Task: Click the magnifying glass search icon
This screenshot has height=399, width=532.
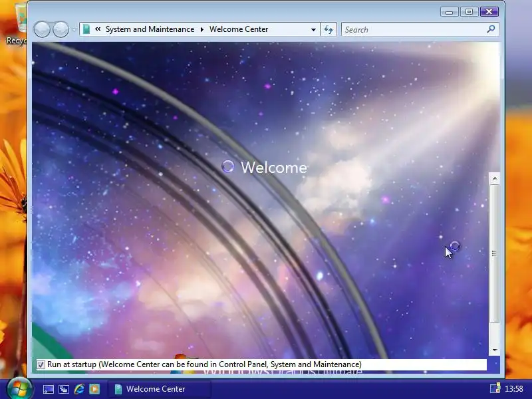Action: click(x=491, y=29)
